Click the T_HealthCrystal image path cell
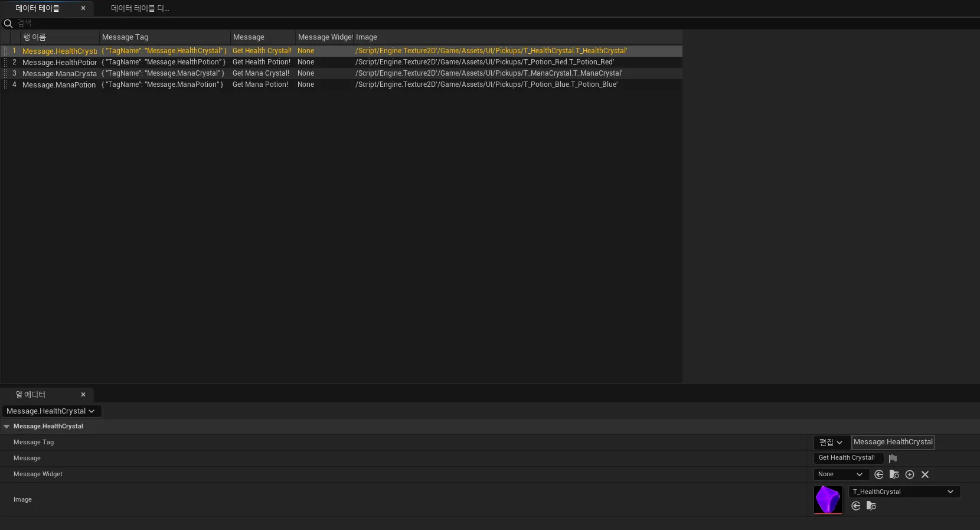Image resolution: width=980 pixels, height=530 pixels. (x=491, y=51)
